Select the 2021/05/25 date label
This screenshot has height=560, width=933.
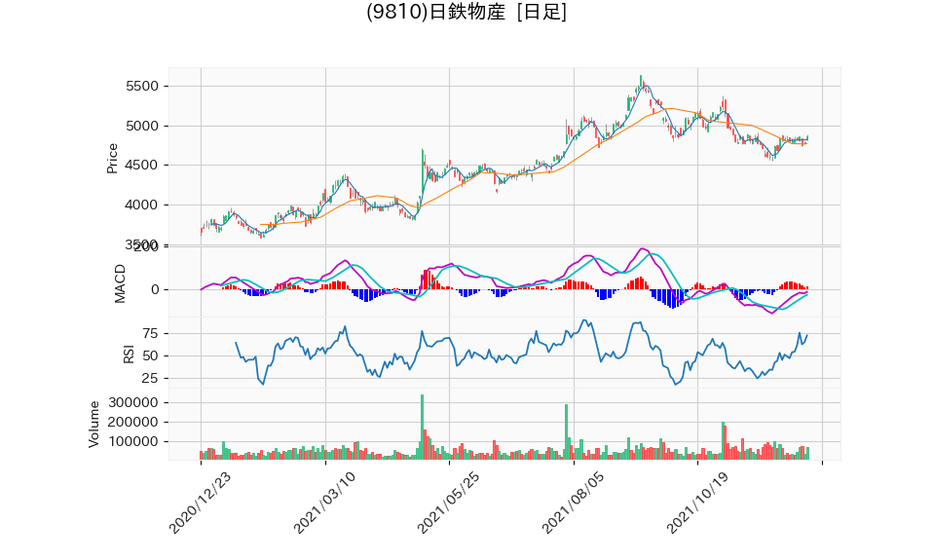[x=448, y=503]
